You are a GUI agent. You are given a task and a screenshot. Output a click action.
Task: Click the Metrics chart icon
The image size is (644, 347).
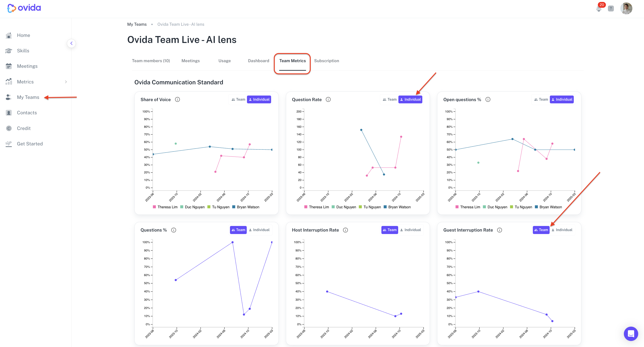[x=9, y=82]
